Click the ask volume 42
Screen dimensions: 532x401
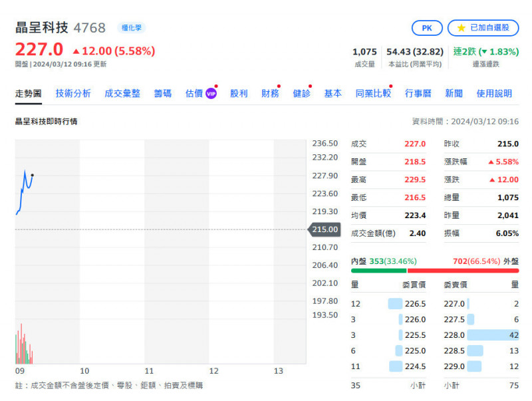pos(514,335)
